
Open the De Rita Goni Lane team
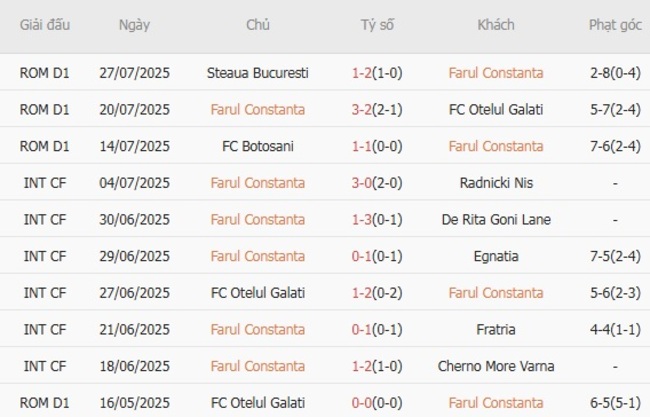496,220
